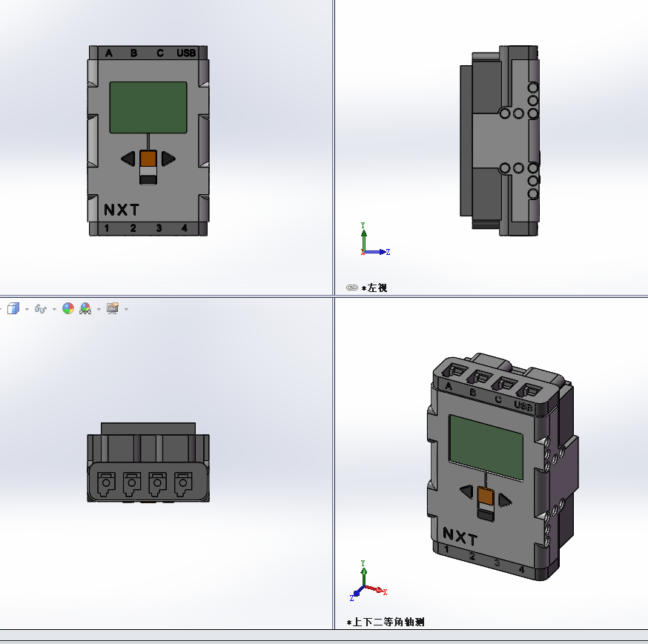Select the right arrow button in front view
The height and width of the screenshot is (644, 648).
[x=168, y=159]
